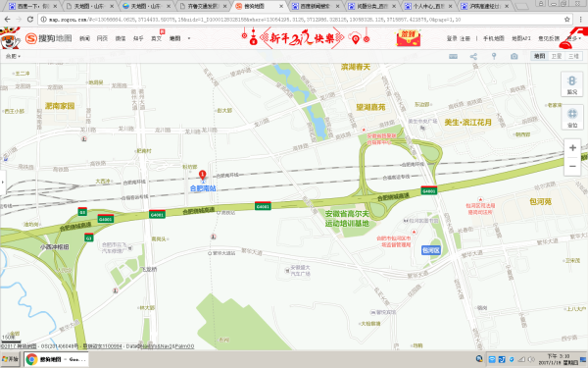Expand the collapsed left side panel

tap(3, 183)
